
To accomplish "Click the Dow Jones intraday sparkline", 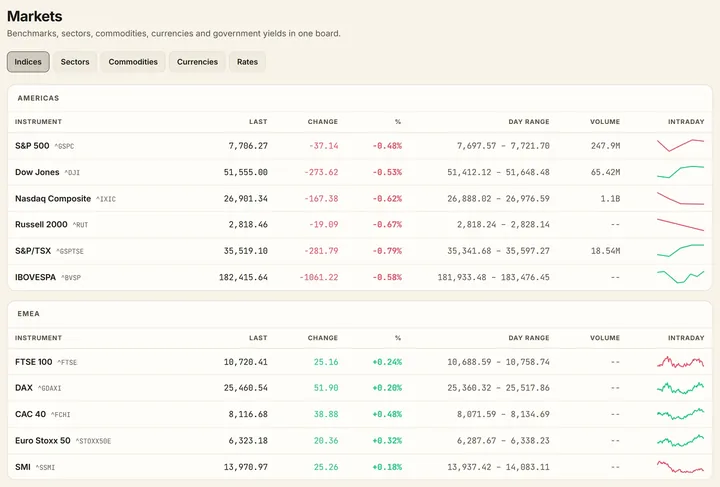I will (x=680, y=172).
